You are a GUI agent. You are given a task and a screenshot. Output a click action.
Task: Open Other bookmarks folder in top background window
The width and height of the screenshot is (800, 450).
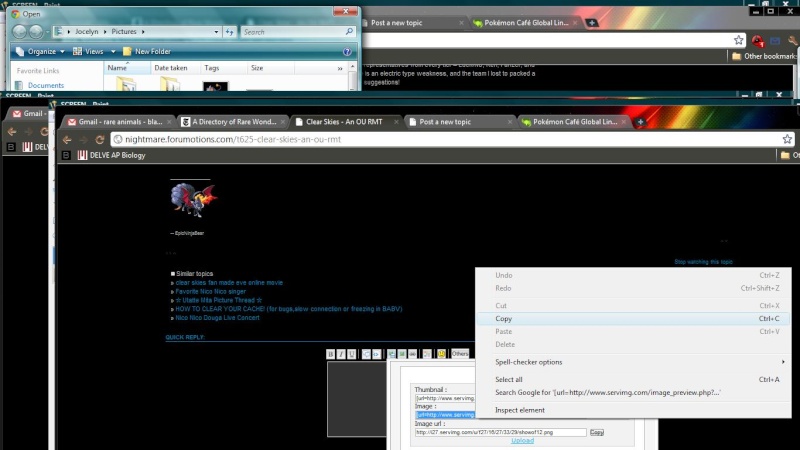764,56
